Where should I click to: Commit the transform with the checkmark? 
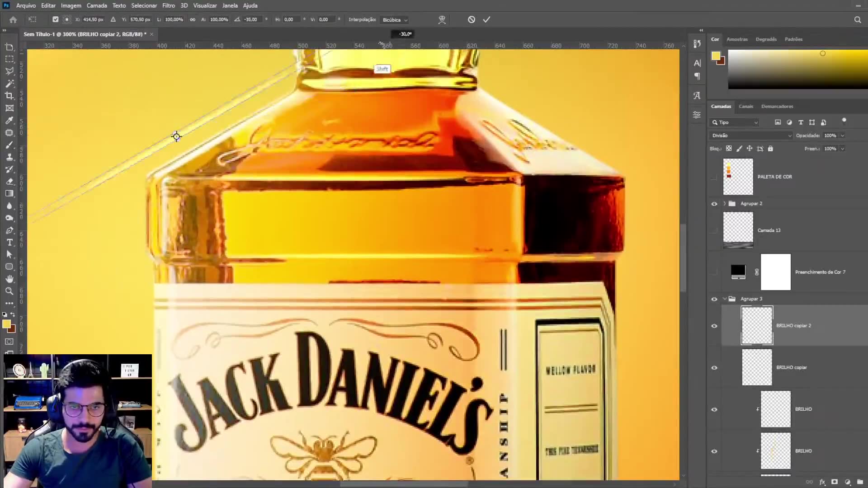486,19
